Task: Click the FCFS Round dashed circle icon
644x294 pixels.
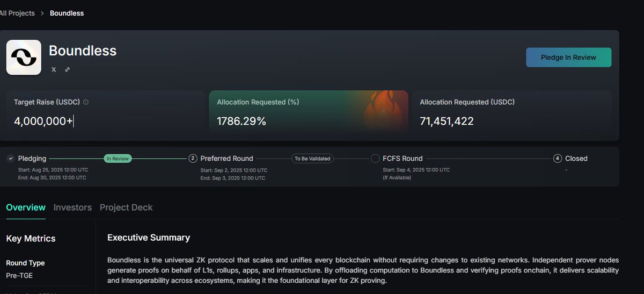Action: (375, 159)
